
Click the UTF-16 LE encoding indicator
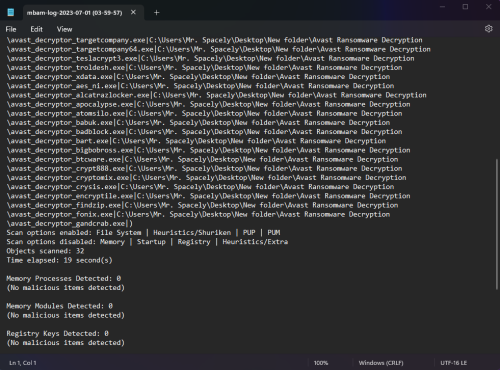[454, 363]
